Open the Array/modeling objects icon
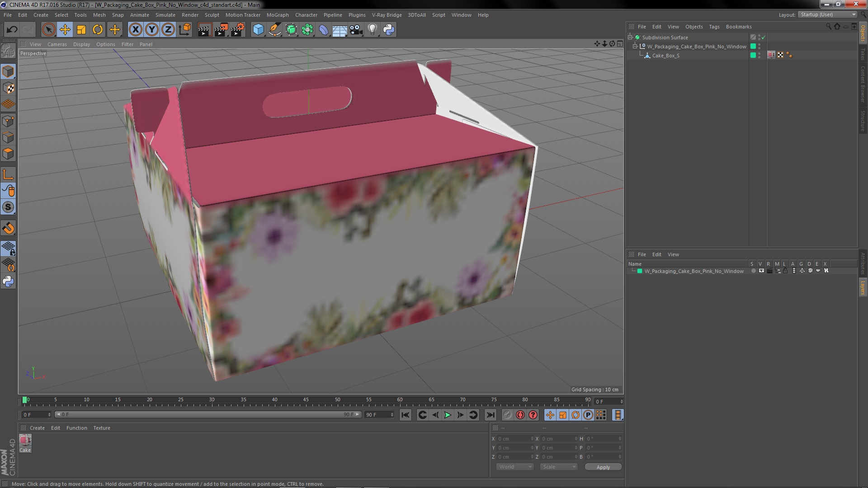Image resolution: width=868 pixels, height=488 pixels. click(307, 30)
